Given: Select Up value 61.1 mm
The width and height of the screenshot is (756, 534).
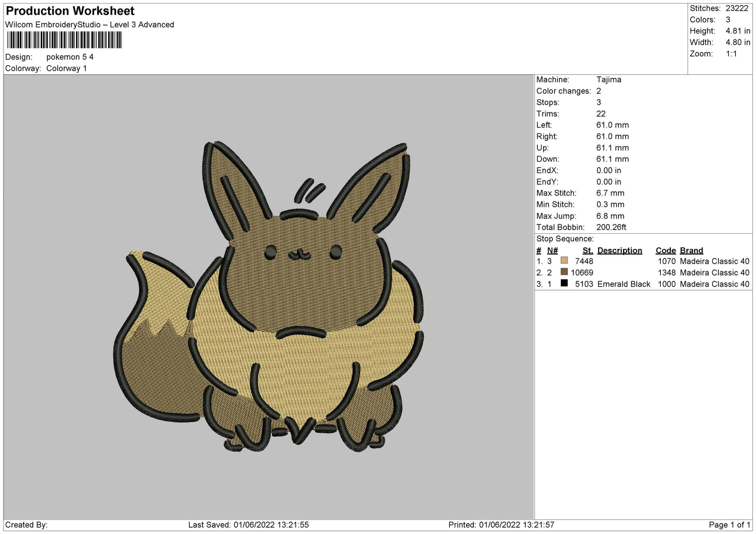Looking at the screenshot, I should tap(613, 148).
